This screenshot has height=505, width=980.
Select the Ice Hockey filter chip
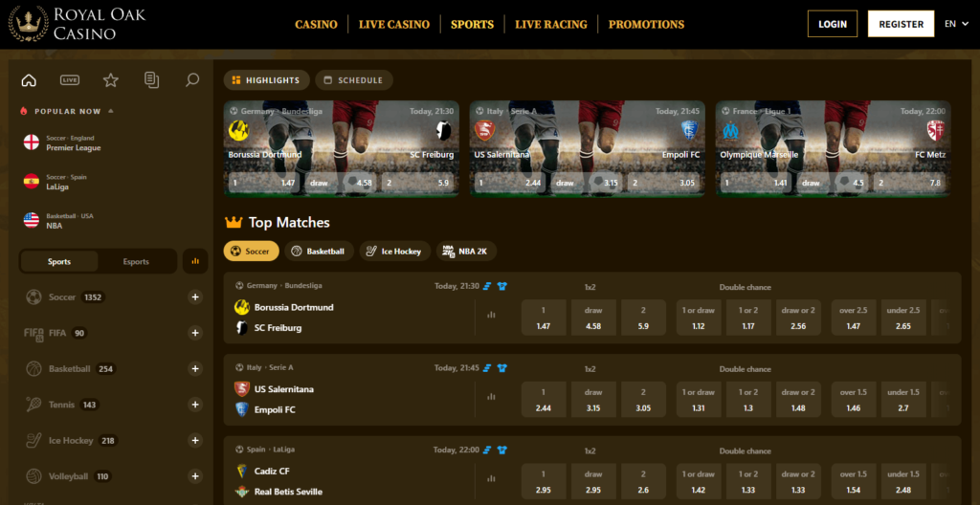pos(395,252)
